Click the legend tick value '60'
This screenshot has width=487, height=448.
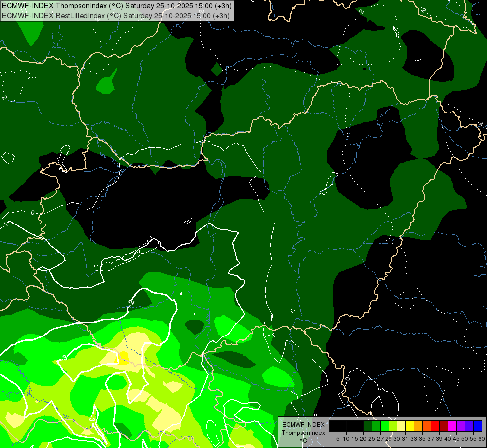pyautogui.click(x=482, y=439)
